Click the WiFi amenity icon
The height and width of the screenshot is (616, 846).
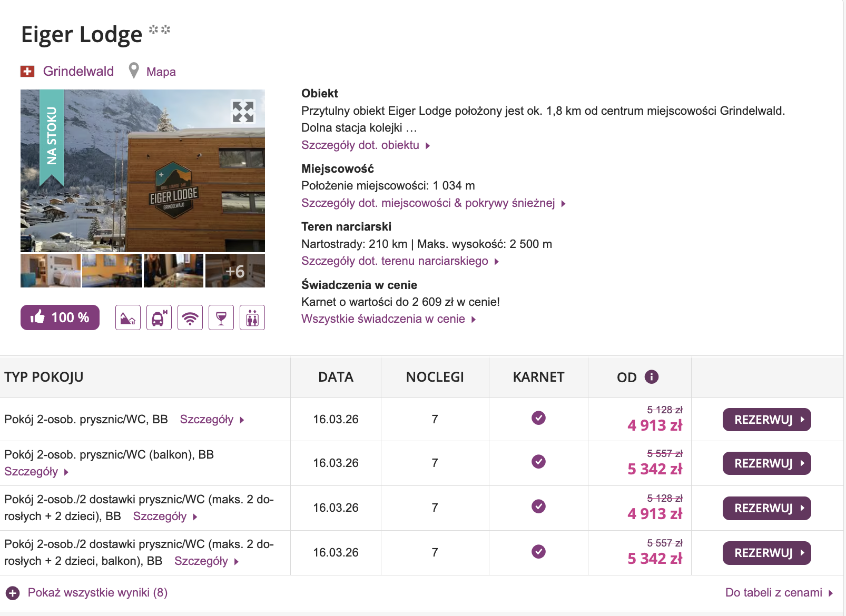click(190, 317)
